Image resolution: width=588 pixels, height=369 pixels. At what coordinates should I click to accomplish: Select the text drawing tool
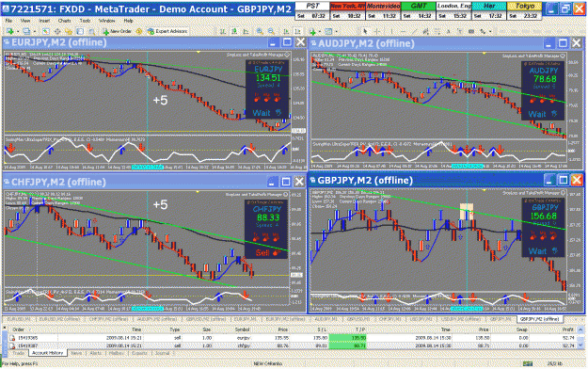tap(449, 31)
